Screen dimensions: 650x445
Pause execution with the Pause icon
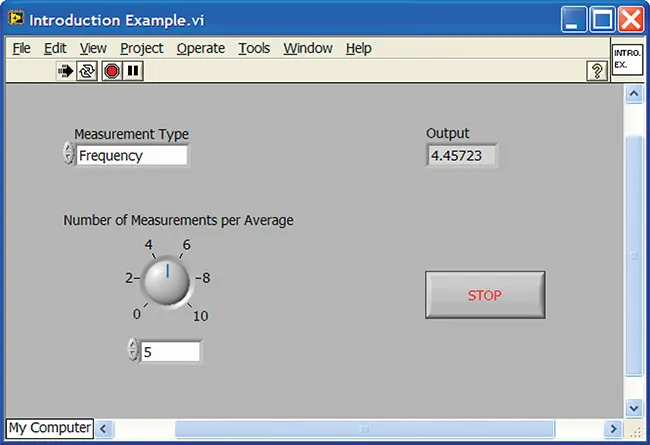[133, 71]
